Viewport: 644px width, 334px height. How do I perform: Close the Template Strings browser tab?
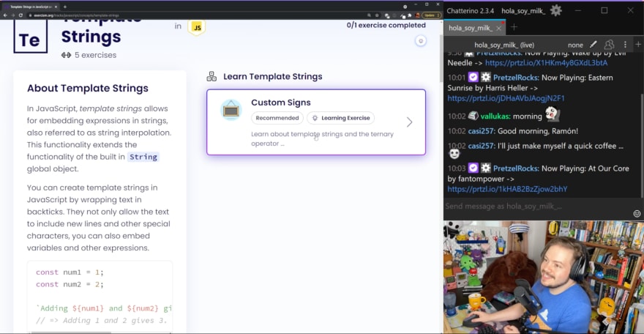[56, 7]
